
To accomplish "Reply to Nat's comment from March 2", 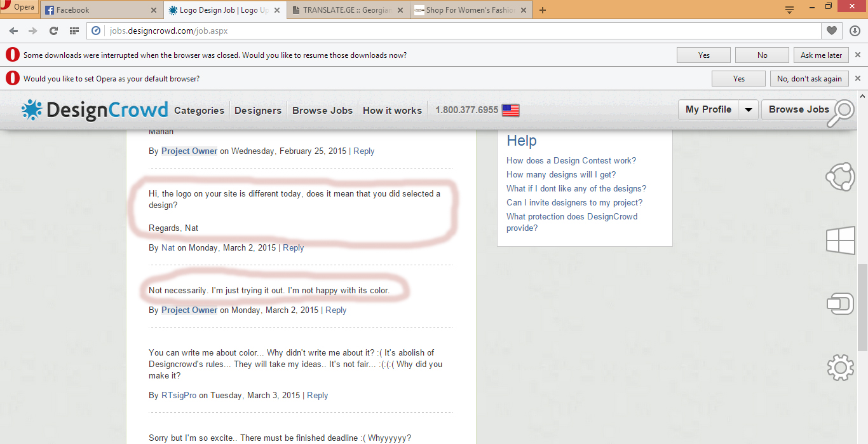I will [x=293, y=247].
